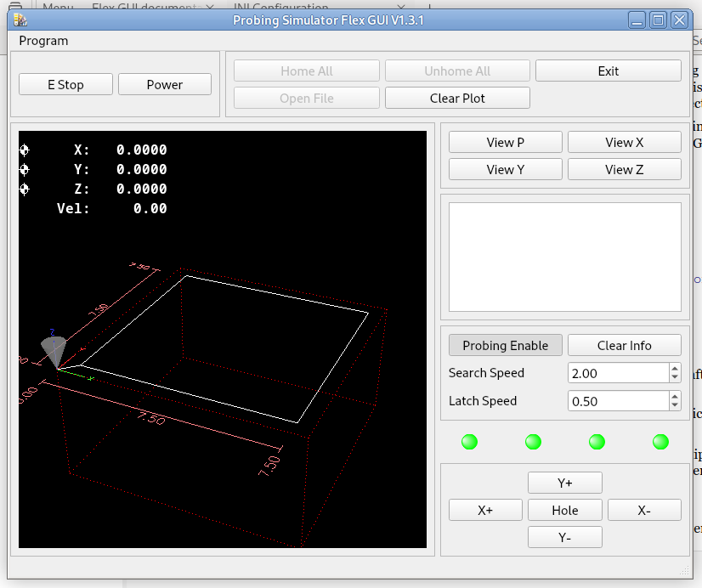Viewport: 702px width, 588px height.
Task: Click the Latch Speed value field
Action: [x=618, y=401]
